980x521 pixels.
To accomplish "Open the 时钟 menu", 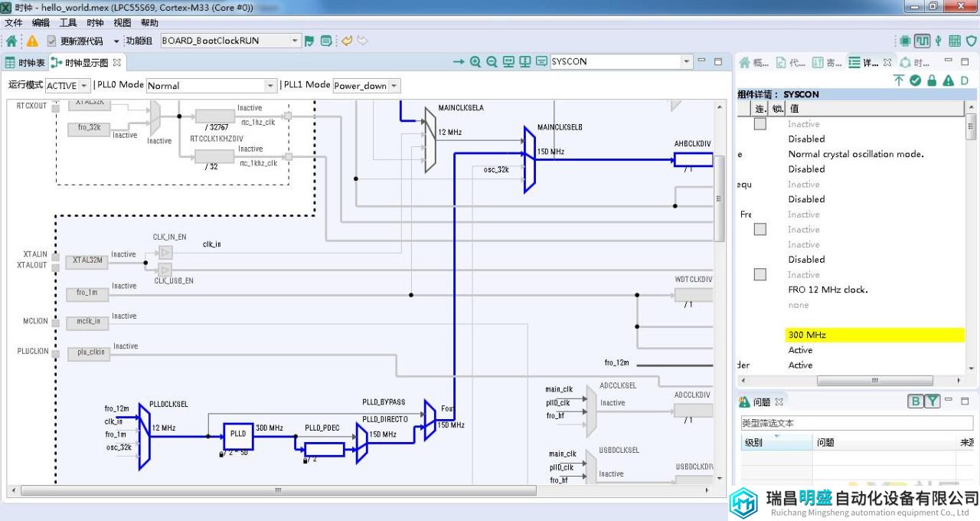I will (95, 23).
